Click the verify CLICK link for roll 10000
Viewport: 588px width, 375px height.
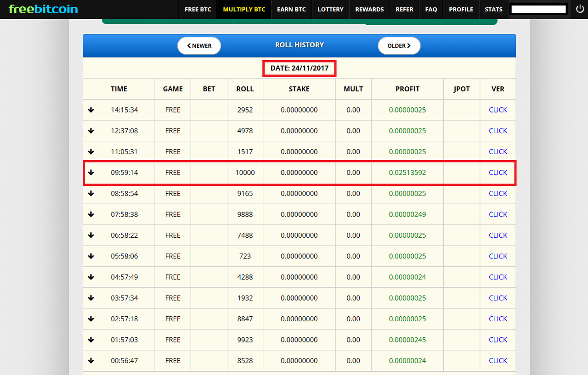pyautogui.click(x=498, y=173)
